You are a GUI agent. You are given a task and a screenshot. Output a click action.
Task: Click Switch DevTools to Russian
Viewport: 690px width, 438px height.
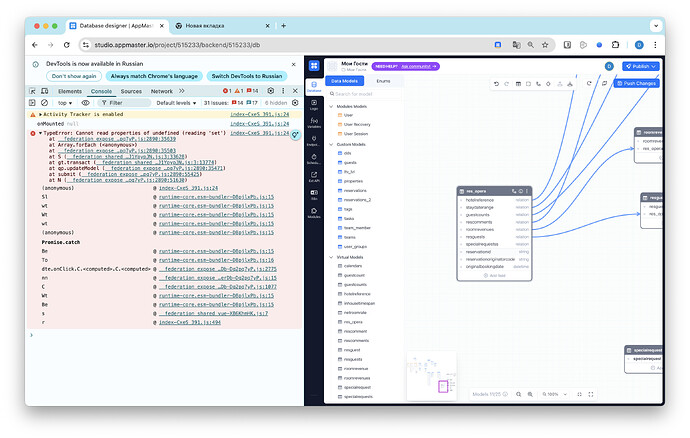247,76
